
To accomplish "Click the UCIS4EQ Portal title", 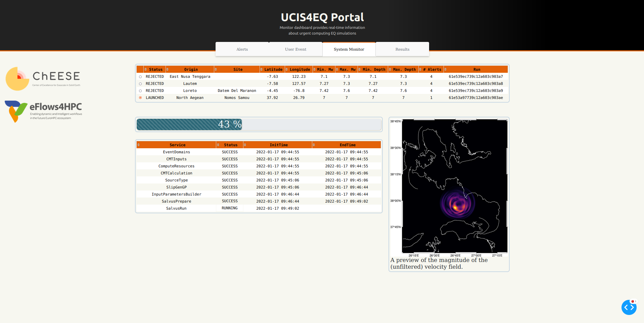I will [x=322, y=17].
